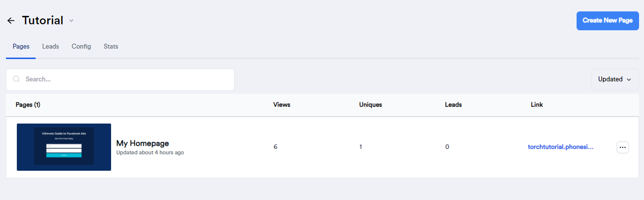Open the three-dot options menu icon
The width and height of the screenshot is (644, 200).
pos(623,147)
